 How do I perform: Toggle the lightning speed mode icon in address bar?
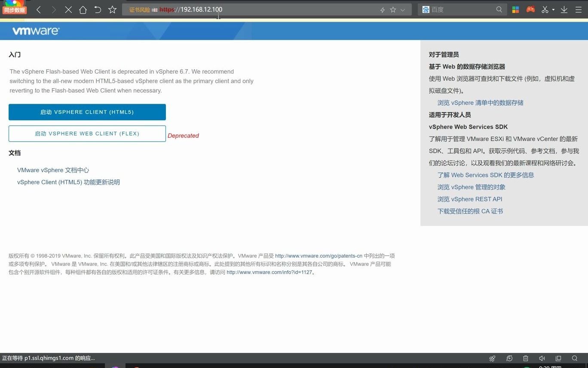(382, 10)
